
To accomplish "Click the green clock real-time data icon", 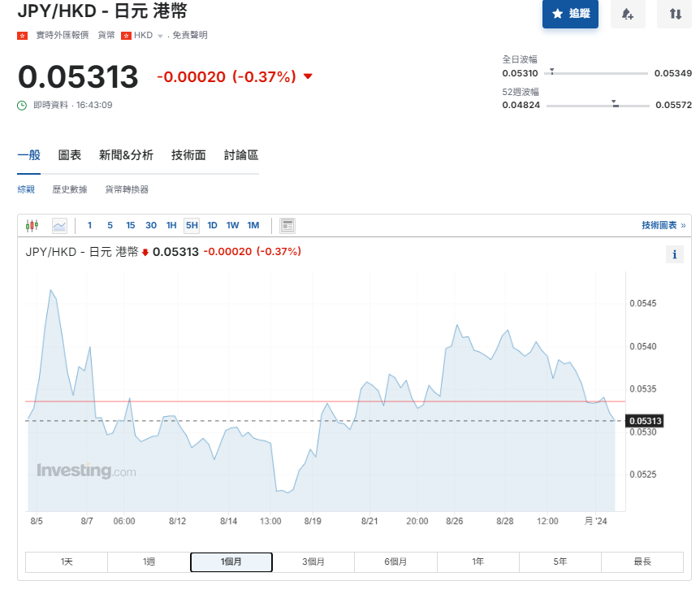I will pyautogui.click(x=23, y=105).
